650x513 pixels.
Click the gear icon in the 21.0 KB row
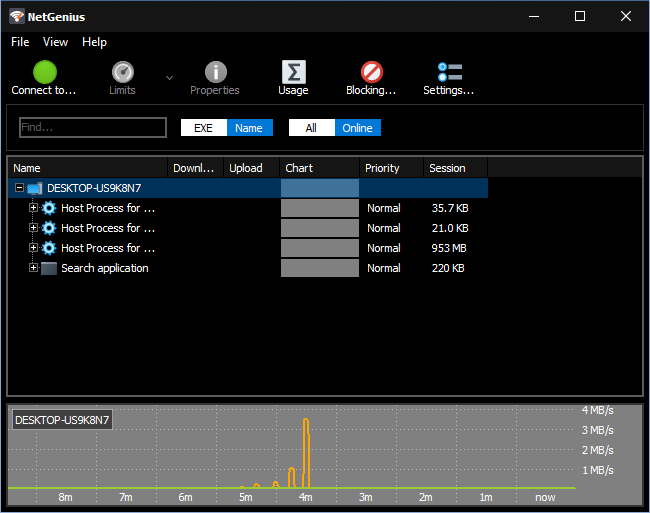tap(49, 228)
